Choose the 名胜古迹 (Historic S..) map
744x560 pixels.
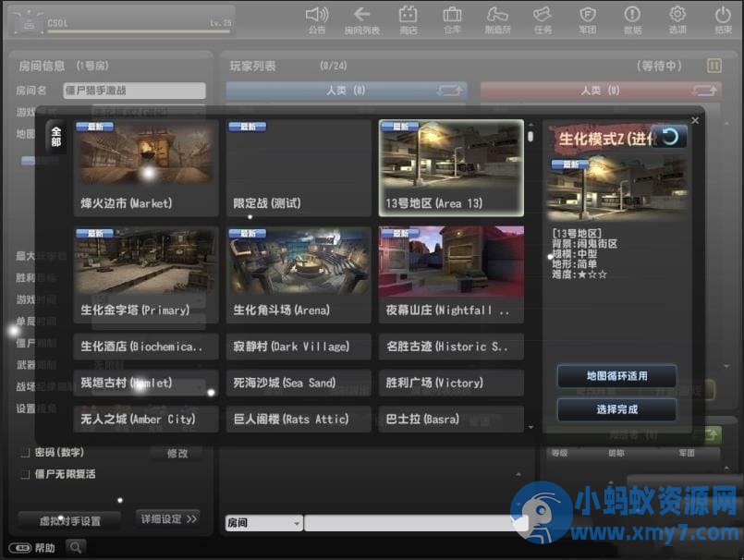click(x=451, y=347)
